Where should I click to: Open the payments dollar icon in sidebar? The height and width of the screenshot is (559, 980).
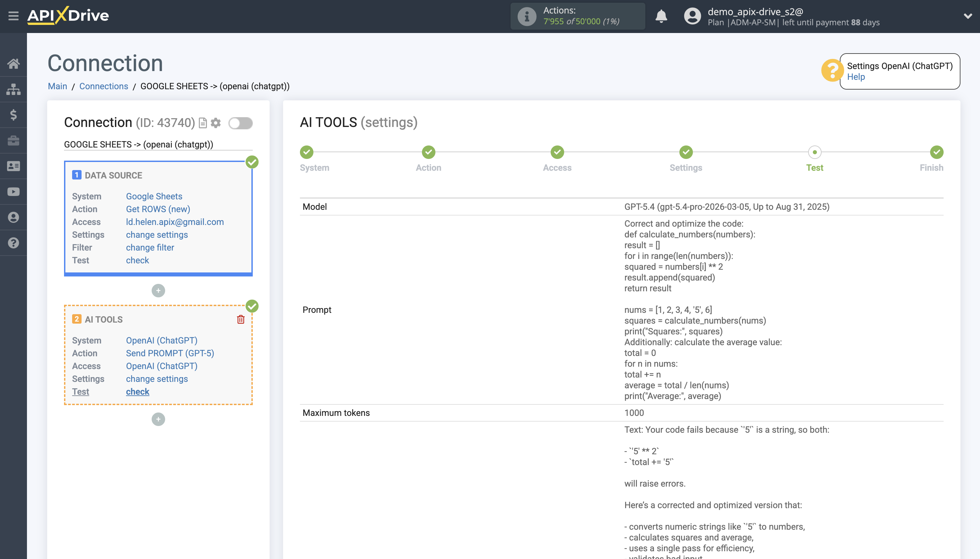13,115
